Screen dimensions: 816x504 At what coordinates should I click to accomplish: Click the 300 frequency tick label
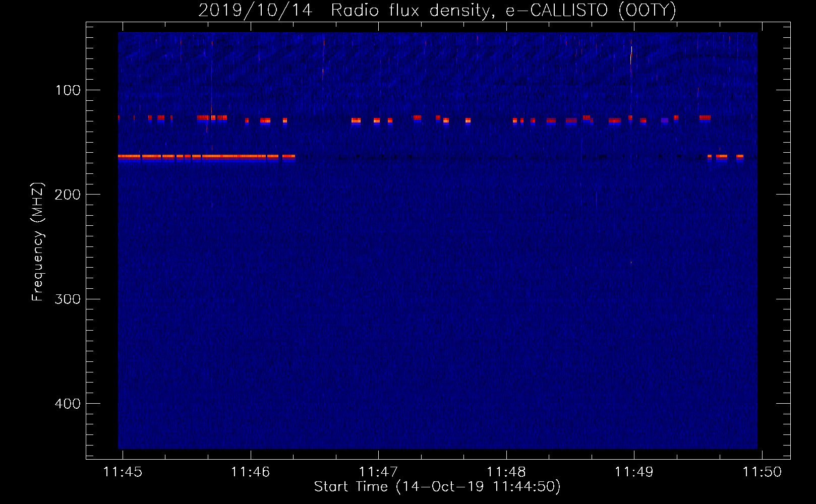[68, 299]
